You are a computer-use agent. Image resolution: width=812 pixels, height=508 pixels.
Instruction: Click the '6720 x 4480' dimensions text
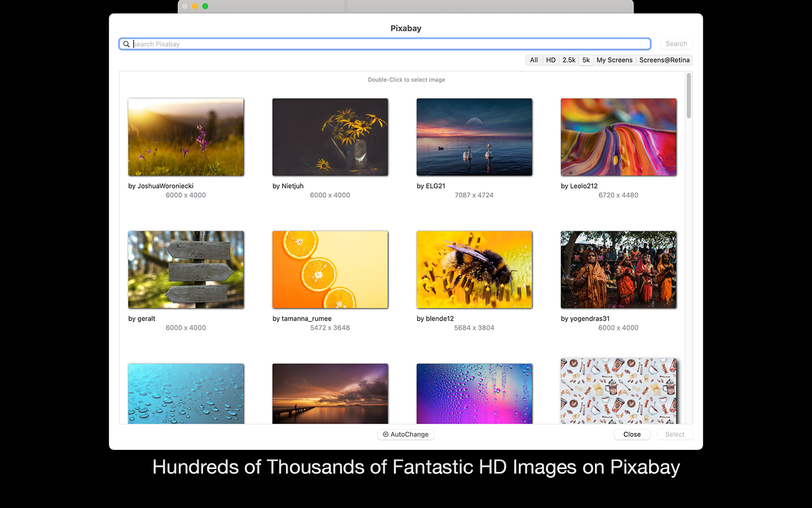(619, 195)
